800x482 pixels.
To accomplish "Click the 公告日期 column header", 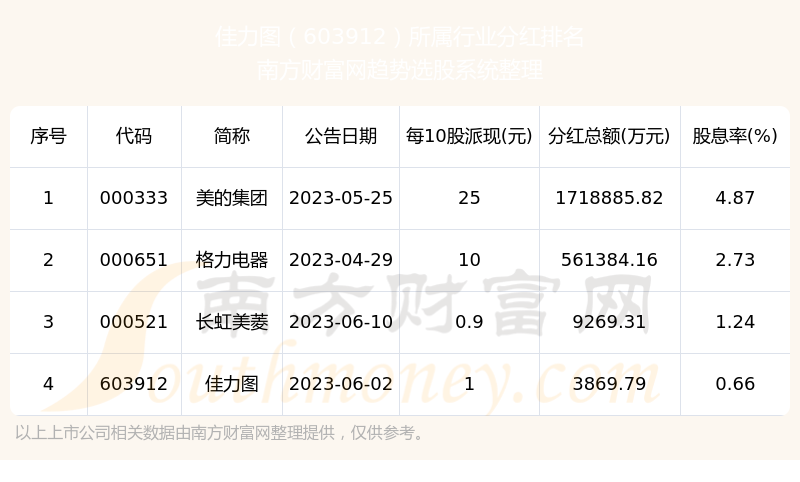I will pyautogui.click(x=341, y=136).
